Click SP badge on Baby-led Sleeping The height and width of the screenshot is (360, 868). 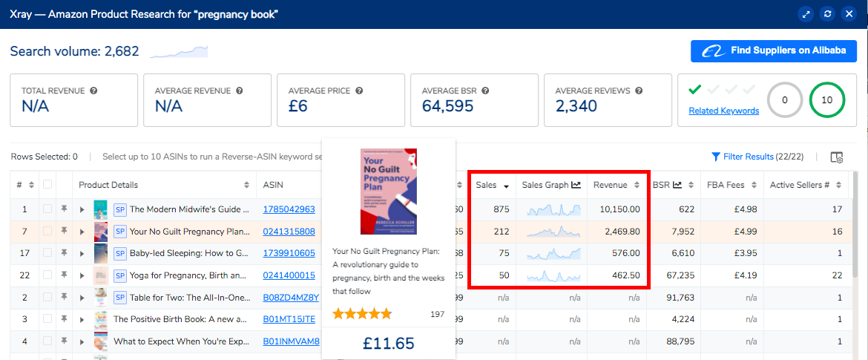tap(119, 253)
